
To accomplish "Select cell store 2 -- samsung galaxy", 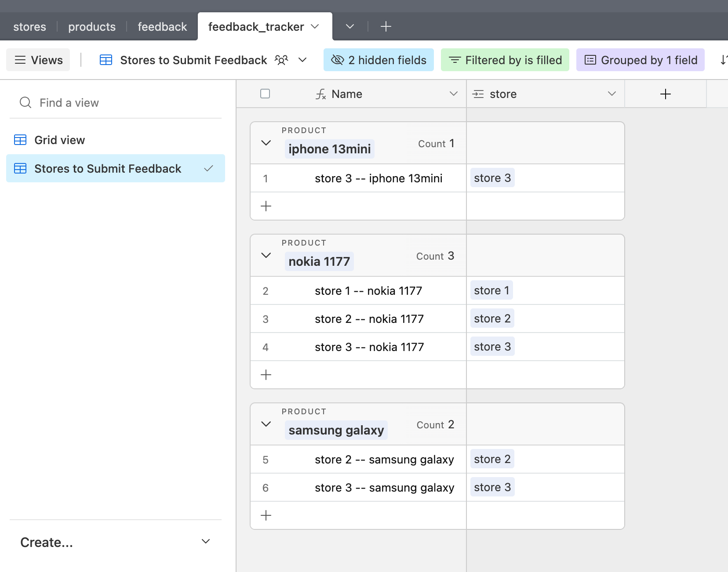I will click(x=384, y=460).
